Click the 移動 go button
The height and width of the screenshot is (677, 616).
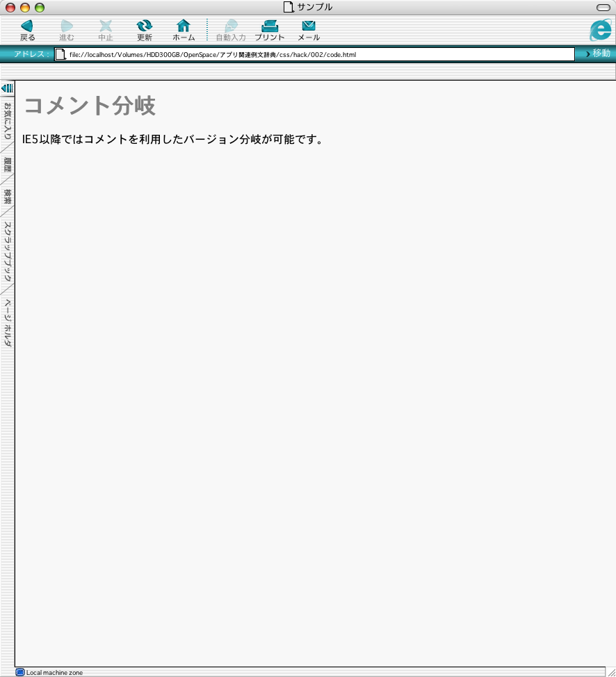(x=599, y=54)
